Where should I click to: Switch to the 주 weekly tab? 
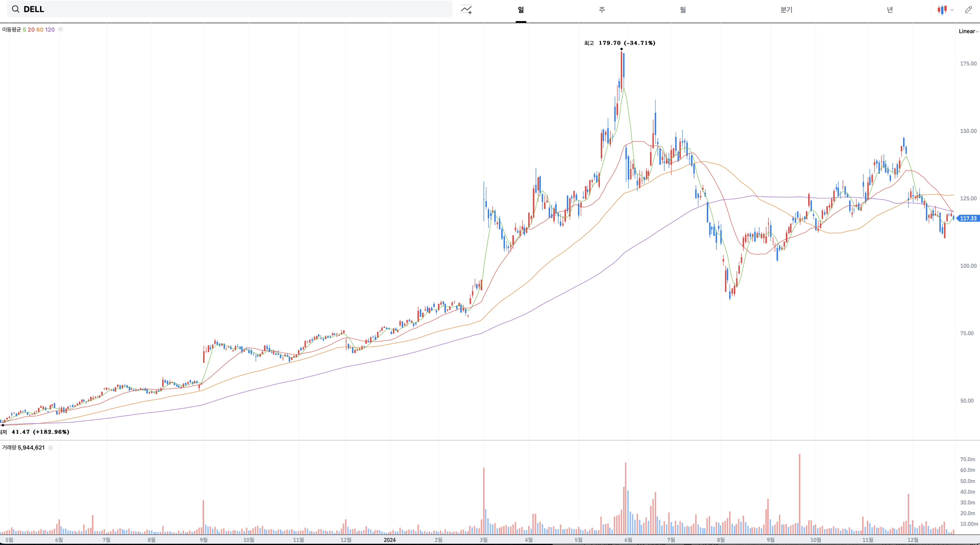(x=602, y=10)
